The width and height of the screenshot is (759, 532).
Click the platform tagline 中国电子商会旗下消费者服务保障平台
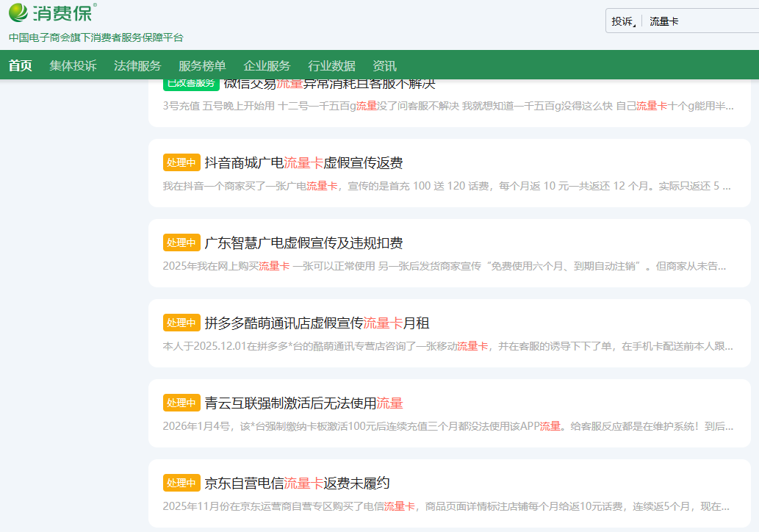pyautogui.click(x=96, y=37)
